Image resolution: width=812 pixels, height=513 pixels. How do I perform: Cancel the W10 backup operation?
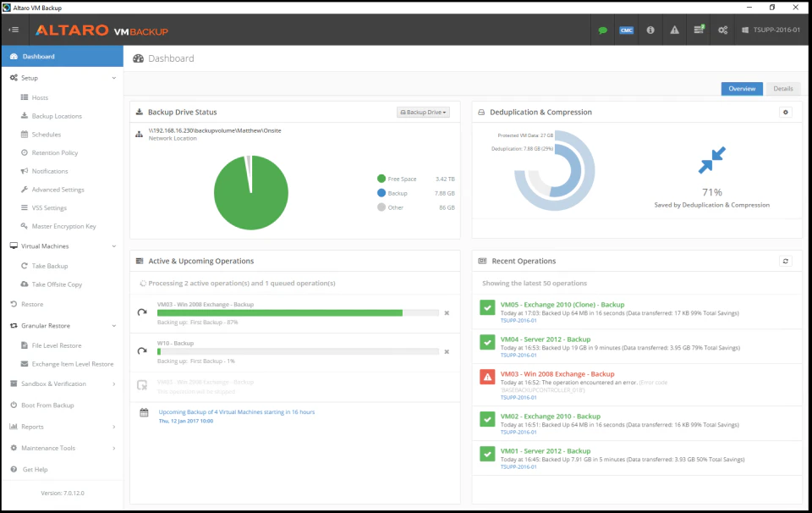447,350
